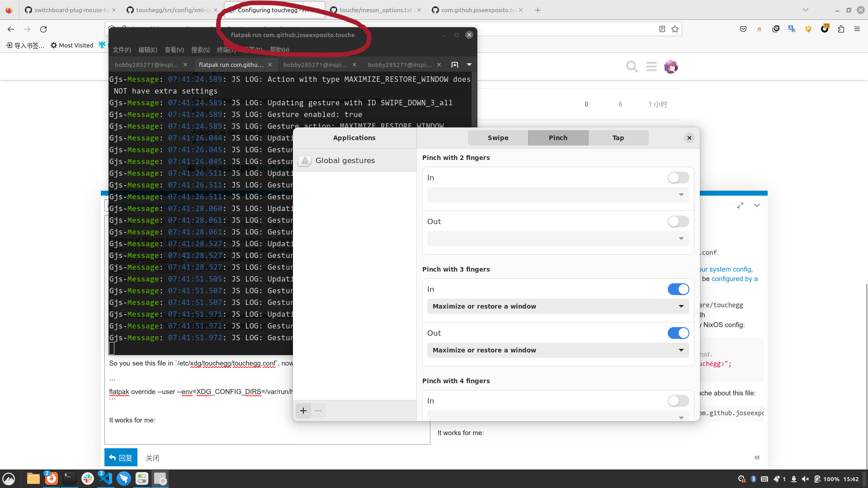Image resolution: width=868 pixels, height=488 pixels.
Task: Toggle reader view in address bar
Action: pyautogui.click(x=662, y=29)
